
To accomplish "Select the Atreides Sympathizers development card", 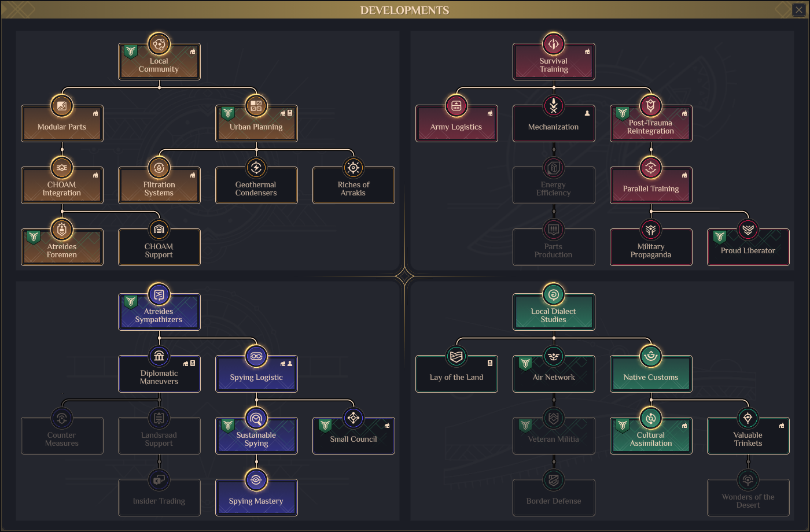I will [x=159, y=312].
